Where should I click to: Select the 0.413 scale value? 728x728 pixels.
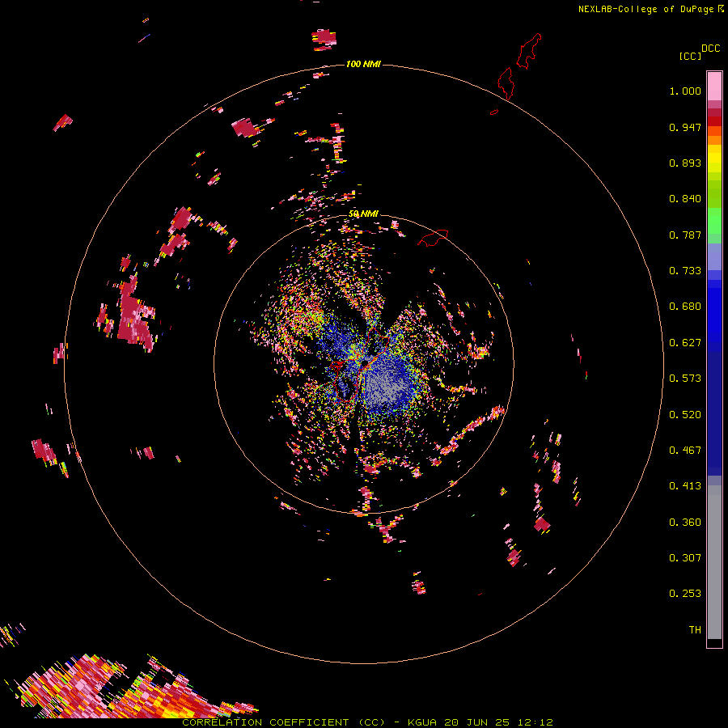coord(685,486)
